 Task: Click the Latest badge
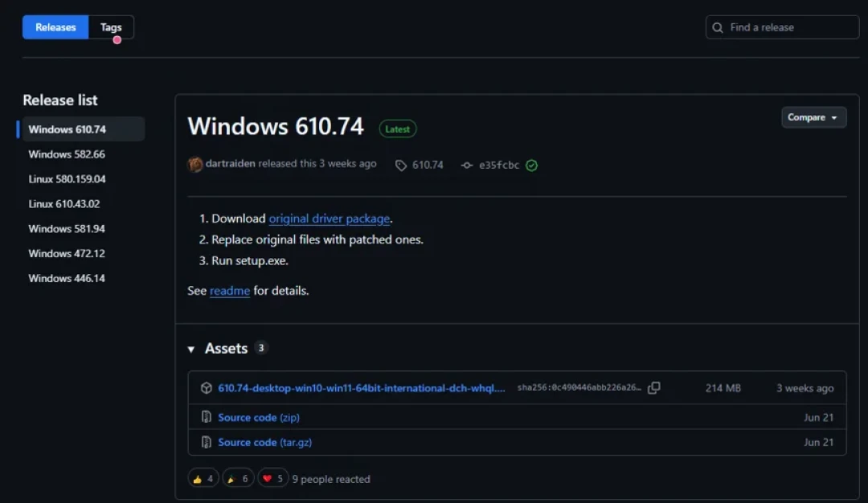pos(398,129)
